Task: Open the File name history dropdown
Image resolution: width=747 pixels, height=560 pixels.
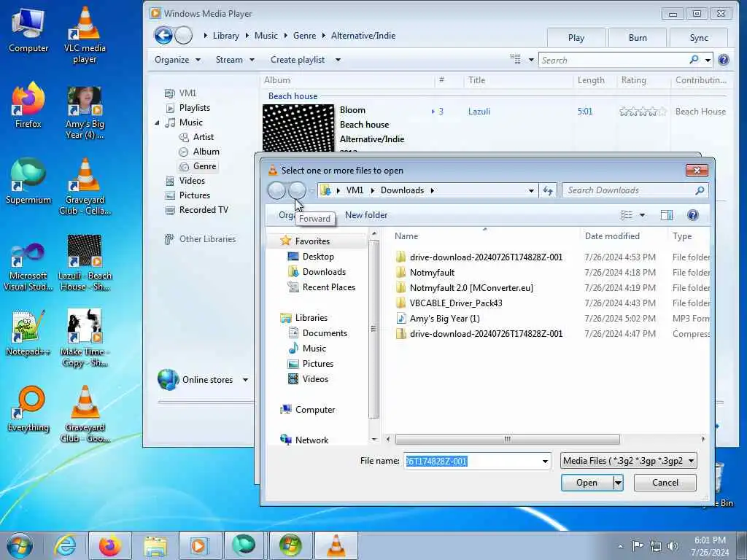Action: coord(545,461)
